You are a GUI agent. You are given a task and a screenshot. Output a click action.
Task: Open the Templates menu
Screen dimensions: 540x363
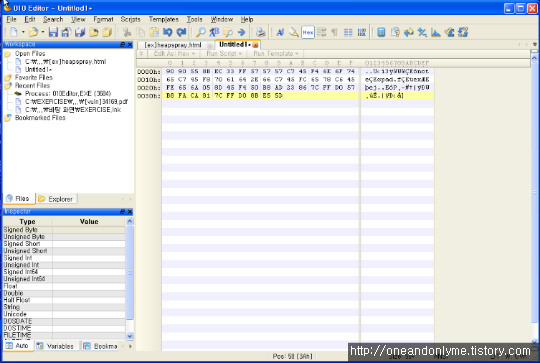[x=164, y=19]
